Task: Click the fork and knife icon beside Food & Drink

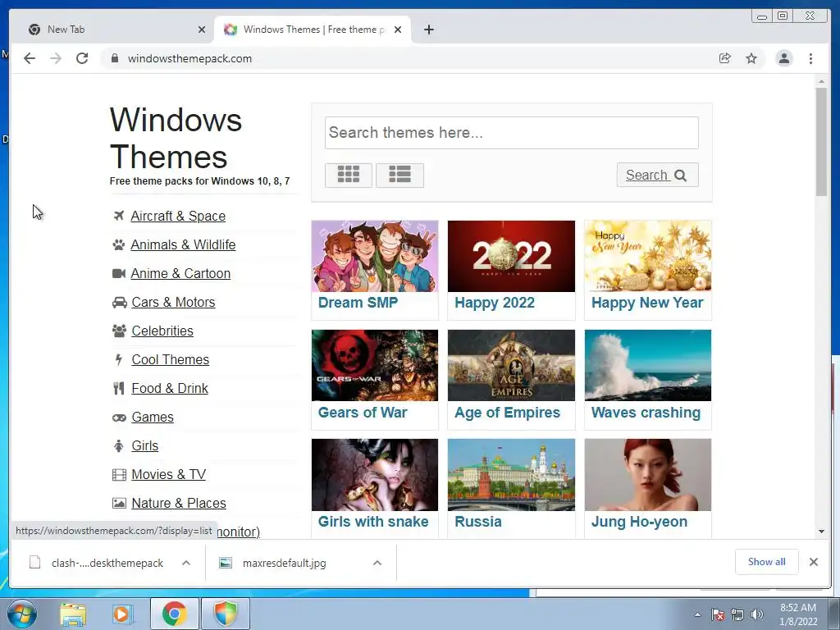Action: [119, 388]
